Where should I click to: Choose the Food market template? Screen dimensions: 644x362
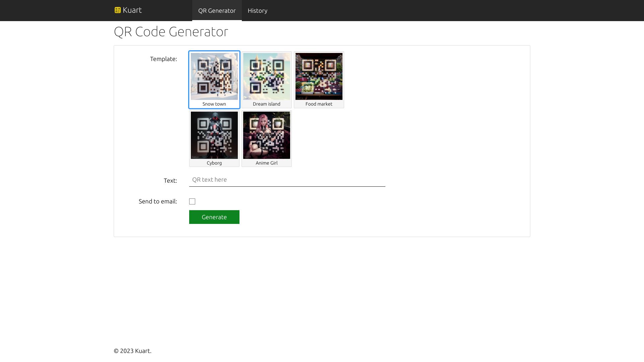click(x=319, y=76)
